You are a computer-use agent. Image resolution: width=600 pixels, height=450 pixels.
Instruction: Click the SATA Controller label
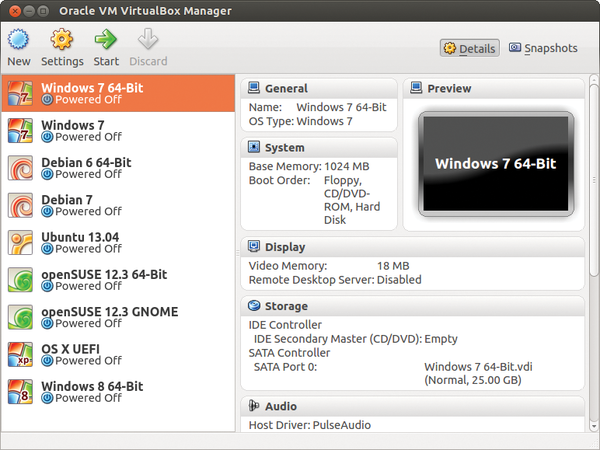(x=289, y=352)
